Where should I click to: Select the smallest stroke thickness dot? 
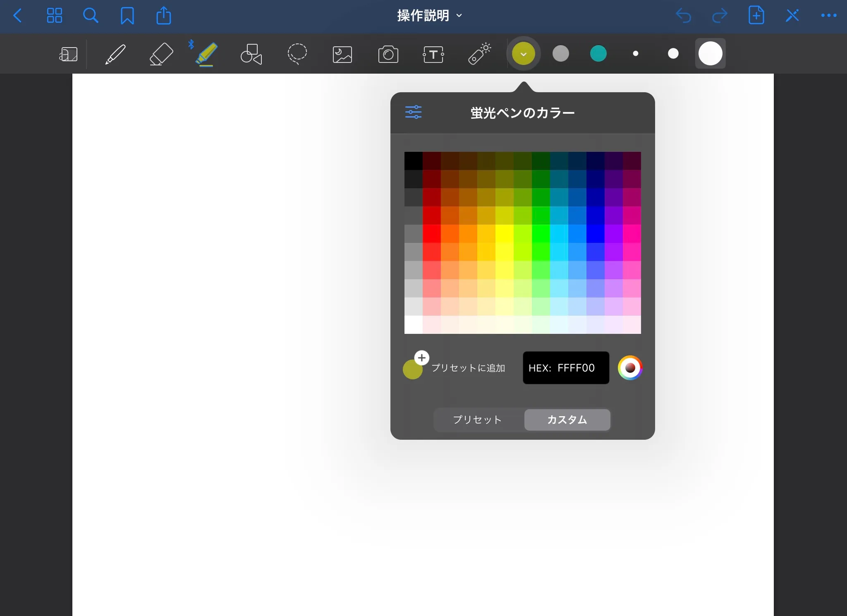pyautogui.click(x=636, y=53)
